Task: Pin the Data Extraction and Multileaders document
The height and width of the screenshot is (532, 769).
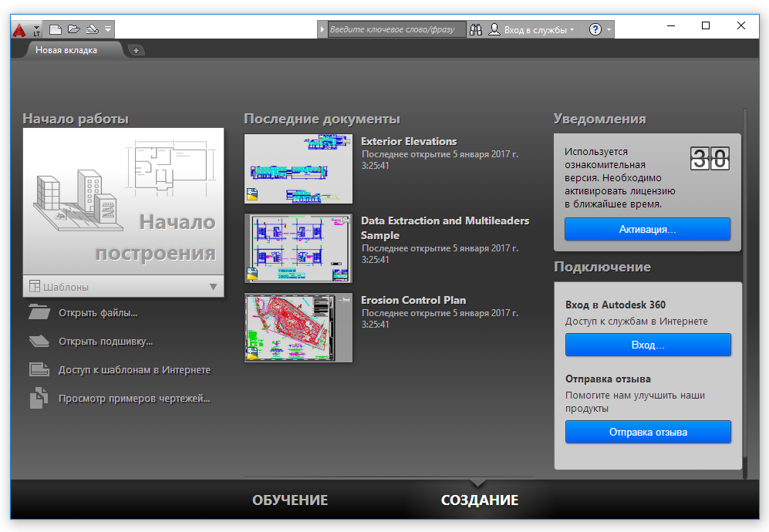Action: click(346, 221)
